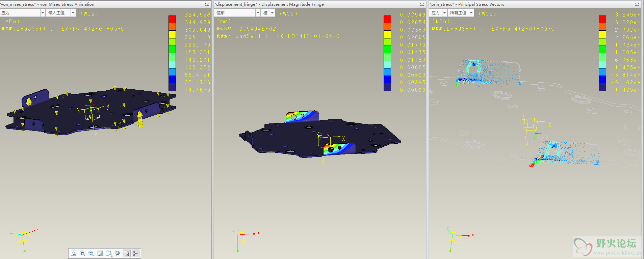The image size is (644, 259).
Task: Toggle the spin center three-dot icon
Action: tap(136, 253)
